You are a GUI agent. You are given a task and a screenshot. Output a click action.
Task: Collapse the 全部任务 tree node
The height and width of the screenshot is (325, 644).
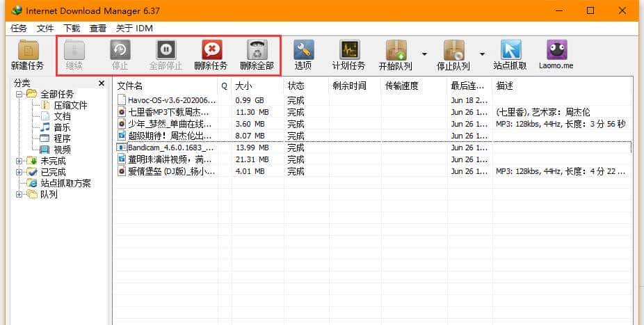tap(19, 95)
